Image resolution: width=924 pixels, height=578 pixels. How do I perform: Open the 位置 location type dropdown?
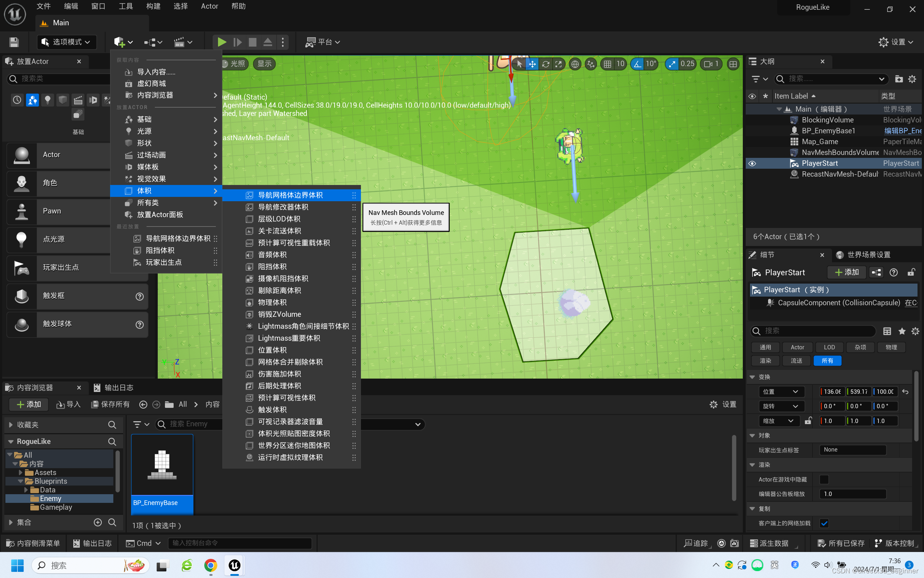coord(781,392)
